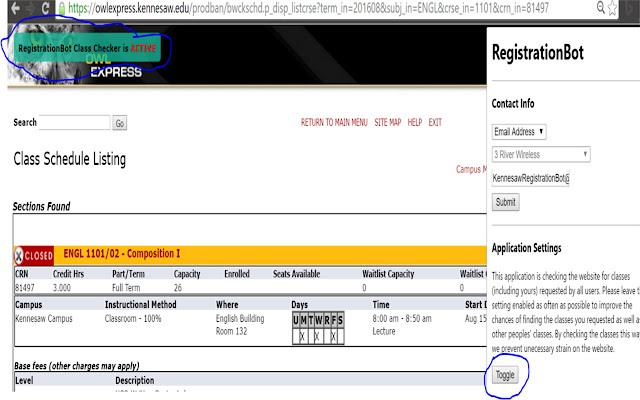
Task: Click the Instructional Method column header
Action: pos(140,304)
